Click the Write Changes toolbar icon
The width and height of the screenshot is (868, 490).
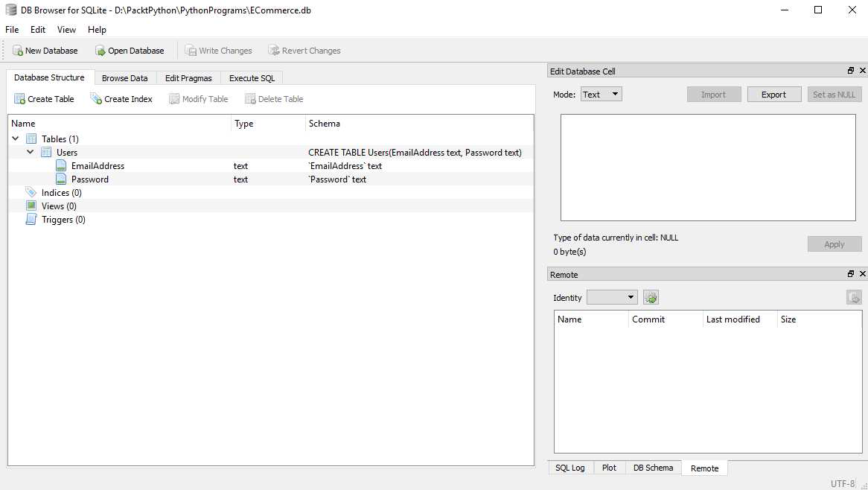pyautogui.click(x=191, y=51)
